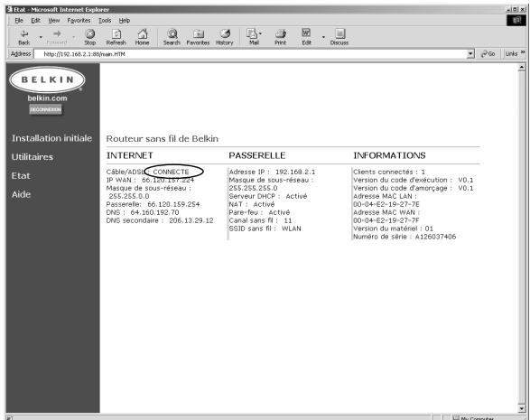Open the Help menu
The image size is (530, 420).
coord(125,21)
